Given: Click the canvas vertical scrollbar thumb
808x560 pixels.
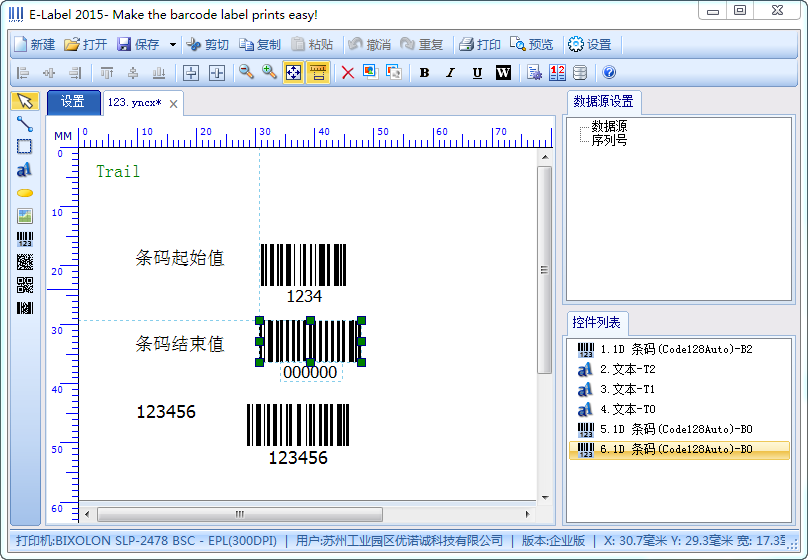Looking at the screenshot, I should 545,269.
